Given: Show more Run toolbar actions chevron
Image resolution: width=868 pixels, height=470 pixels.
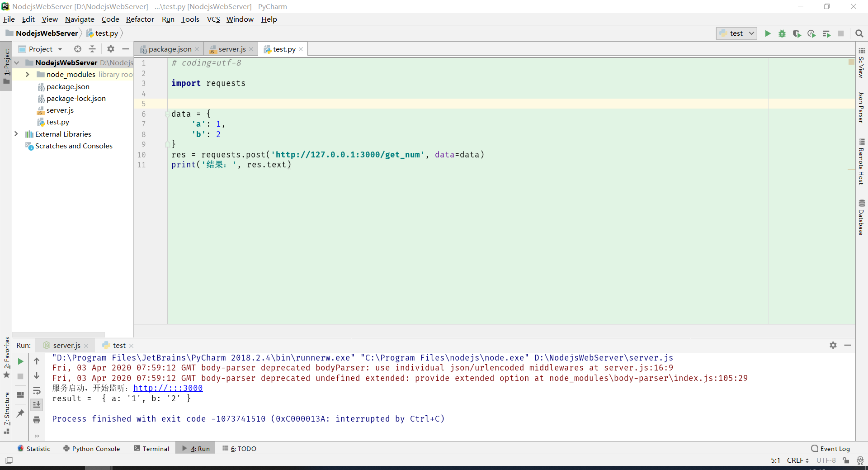Looking at the screenshot, I should pyautogui.click(x=37, y=436).
